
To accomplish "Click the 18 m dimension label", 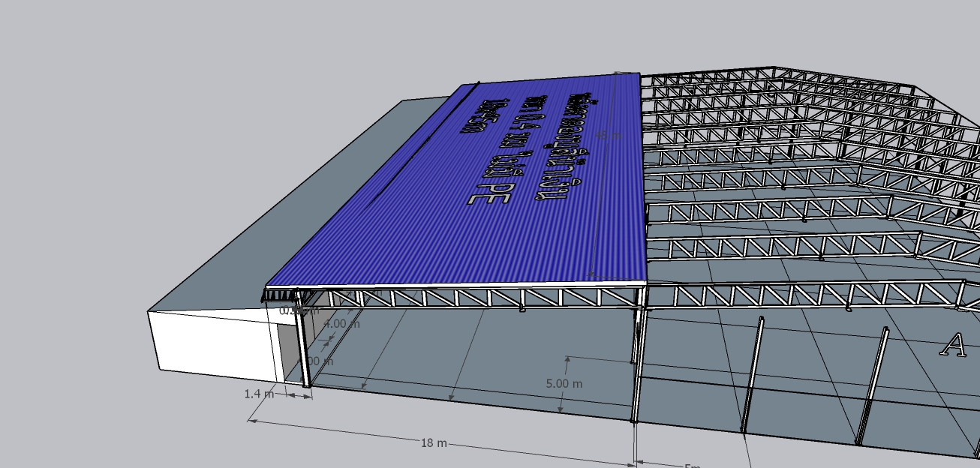I will tap(433, 443).
